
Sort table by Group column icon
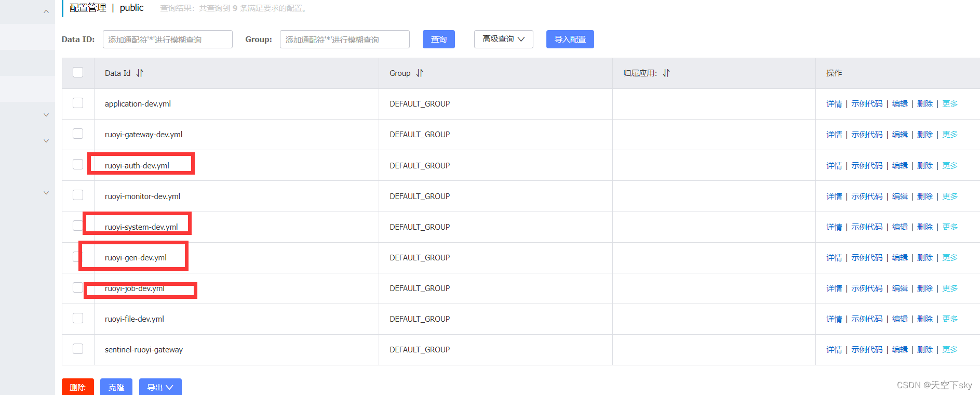[420, 73]
